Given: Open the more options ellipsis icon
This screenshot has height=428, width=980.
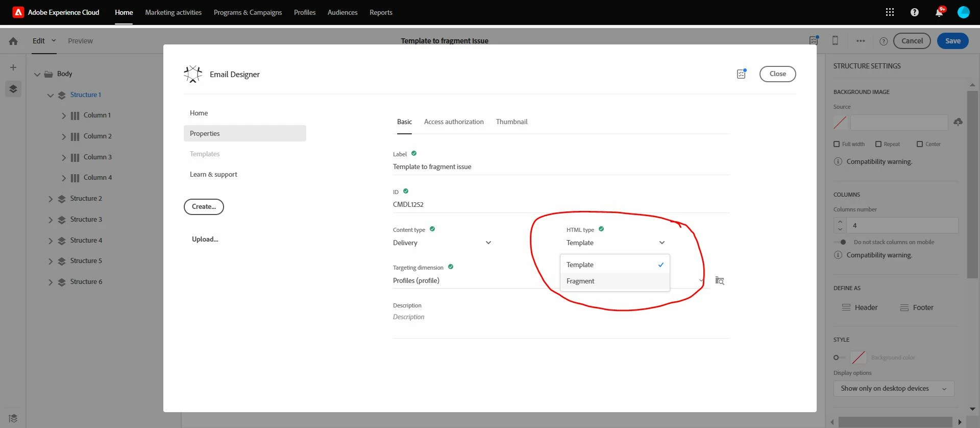Looking at the screenshot, I should pyautogui.click(x=861, y=41).
